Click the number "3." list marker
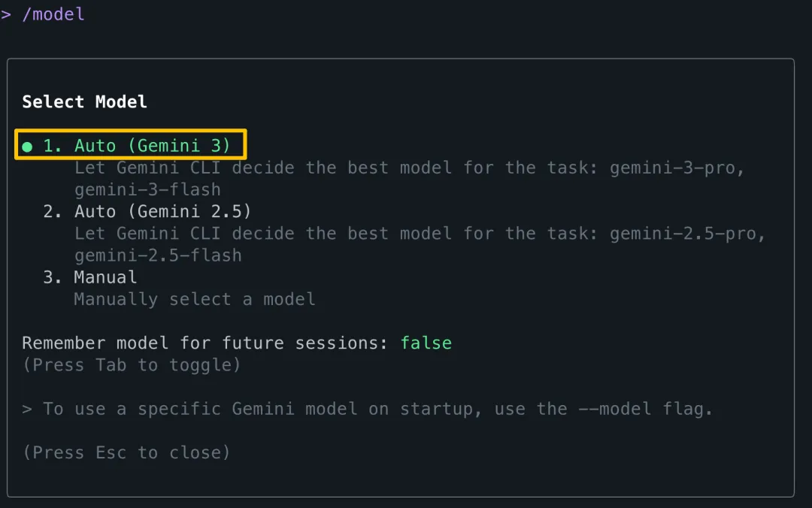 53,277
